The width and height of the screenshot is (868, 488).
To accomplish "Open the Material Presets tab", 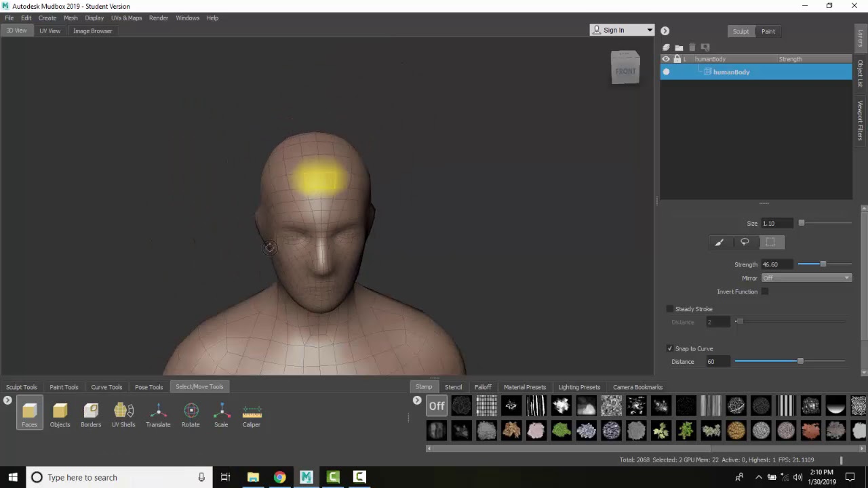I will tap(525, 387).
